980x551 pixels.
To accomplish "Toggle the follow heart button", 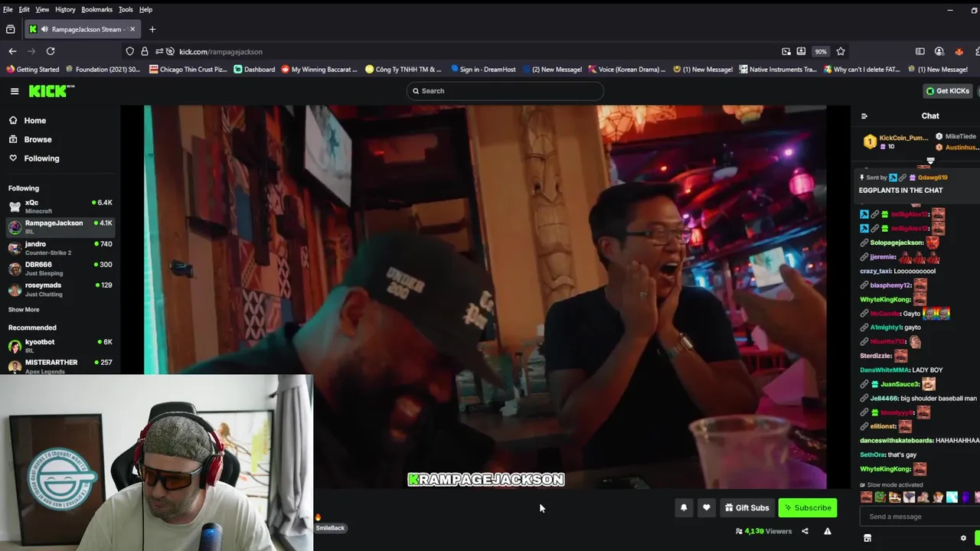I will coord(706,507).
